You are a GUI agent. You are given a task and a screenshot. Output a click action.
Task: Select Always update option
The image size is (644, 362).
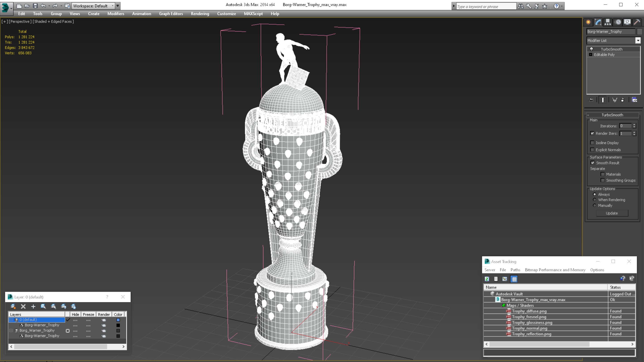(595, 194)
